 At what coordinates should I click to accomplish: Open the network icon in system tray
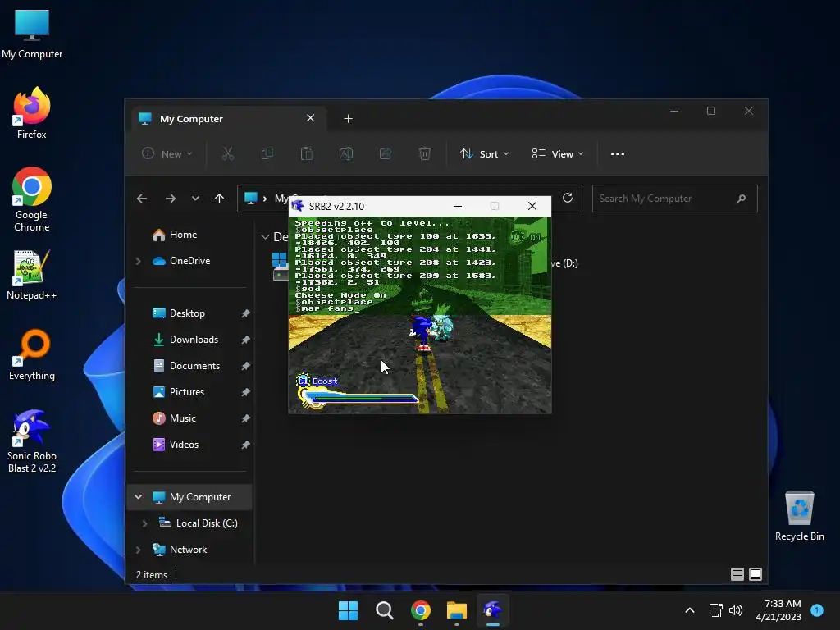715,610
